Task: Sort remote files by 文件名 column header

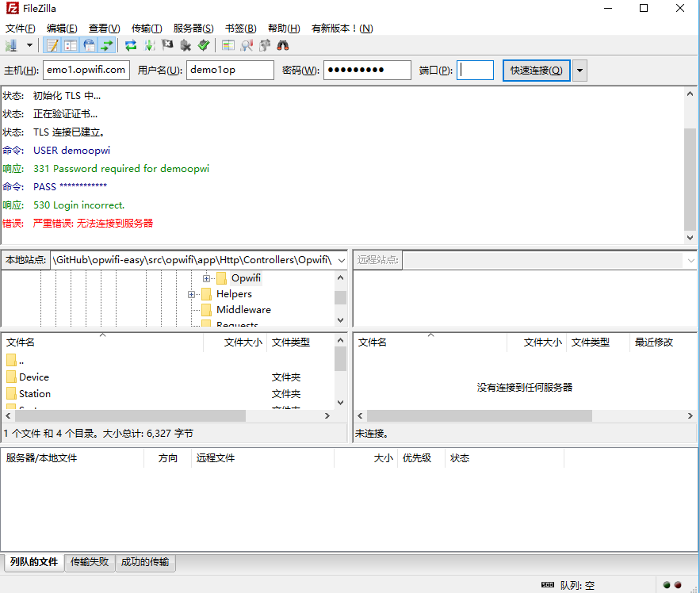Action: (x=430, y=342)
